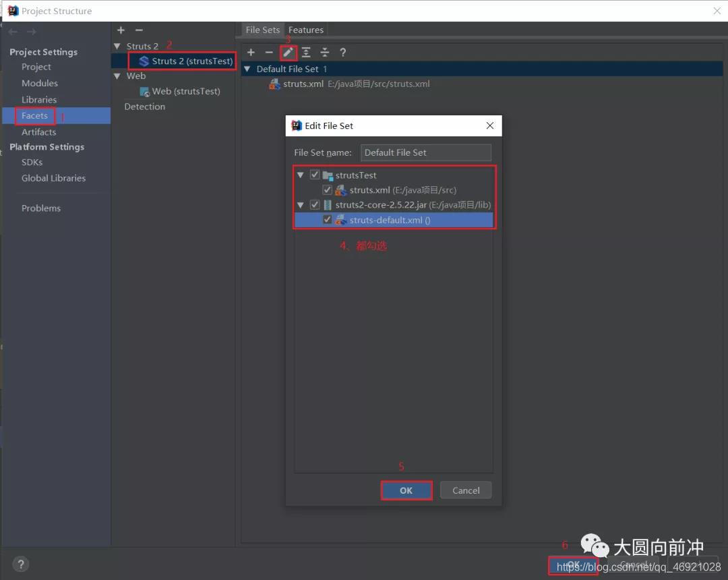Viewport: 728px width, 580px height.
Task: Uncheck the strutsTest module checkbox
Action: (315, 175)
